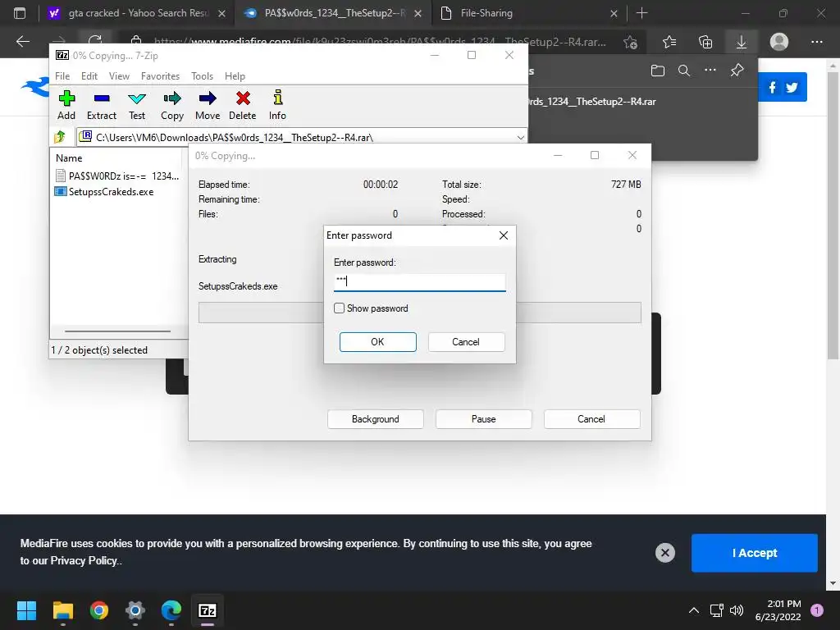The height and width of the screenshot is (630, 840).
Task: Share on Twitter icon on MediaFire page
Action: (792, 87)
